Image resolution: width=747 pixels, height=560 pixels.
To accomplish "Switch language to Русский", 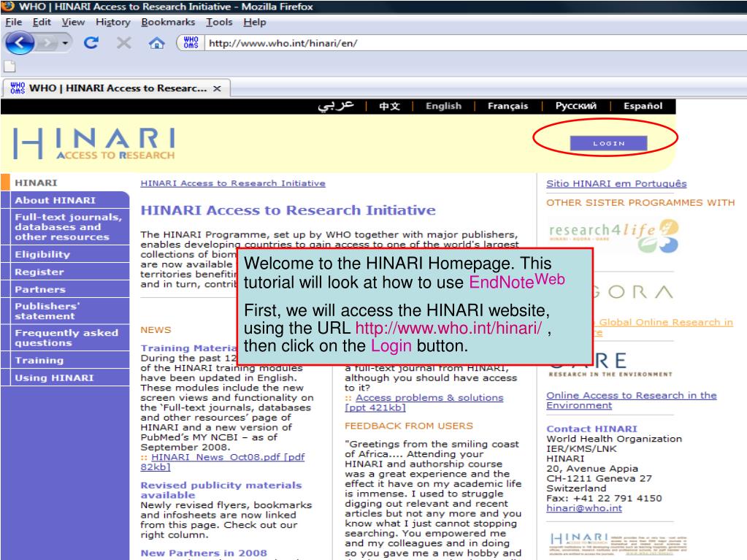I will click(x=576, y=106).
